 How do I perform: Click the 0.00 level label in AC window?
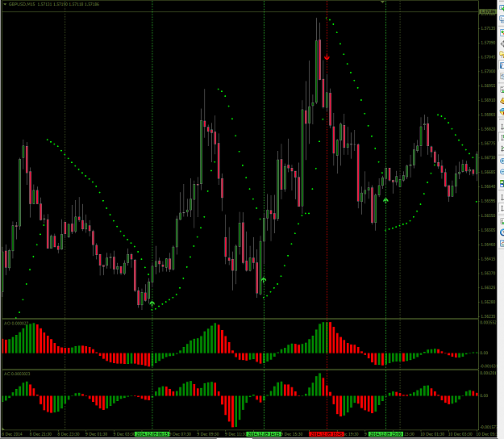coord(484,395)
